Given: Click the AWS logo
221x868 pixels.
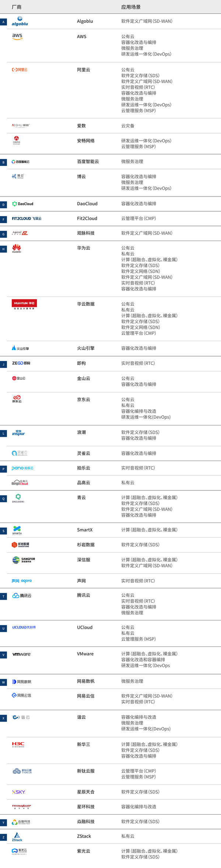Looking at the screenshot, I should (17, 36).
